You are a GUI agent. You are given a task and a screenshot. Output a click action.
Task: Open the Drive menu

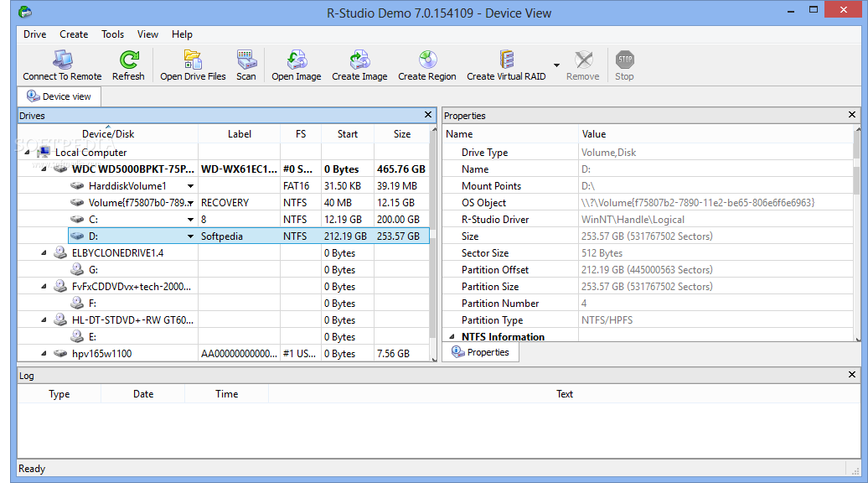(35, 34)
